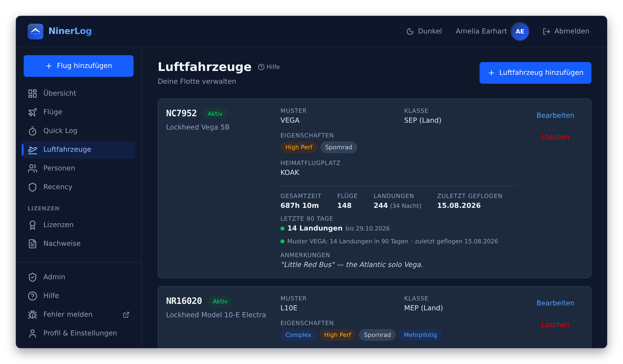Click the MEP (Land) class value
This screenshot has width=623, height=364.
click(423, 308)
